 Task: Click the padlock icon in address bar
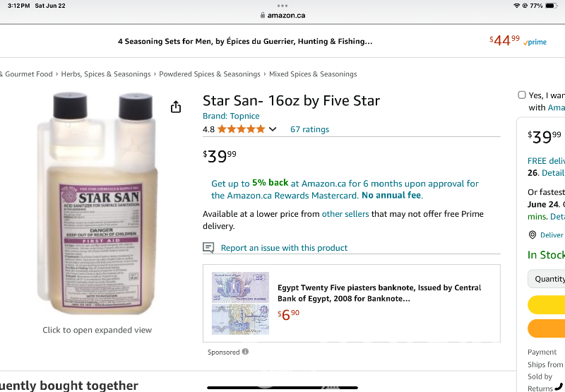pyautogui.click(x=263, y=15)
